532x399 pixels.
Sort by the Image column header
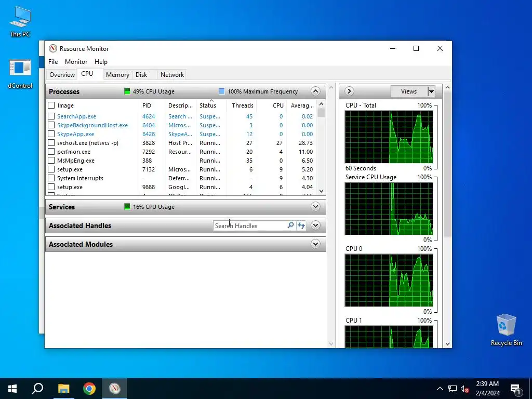pos(65,105)
